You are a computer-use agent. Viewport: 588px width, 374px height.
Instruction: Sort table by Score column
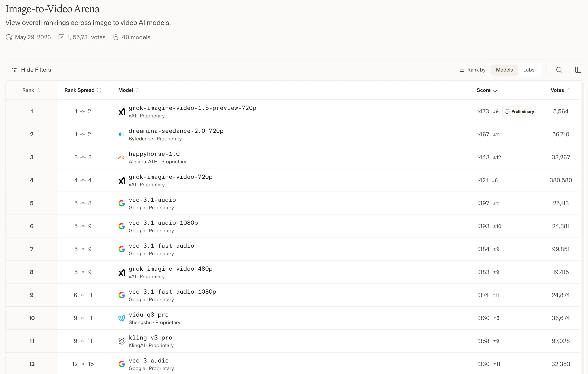pyautogui.click(x=487, y=90)
